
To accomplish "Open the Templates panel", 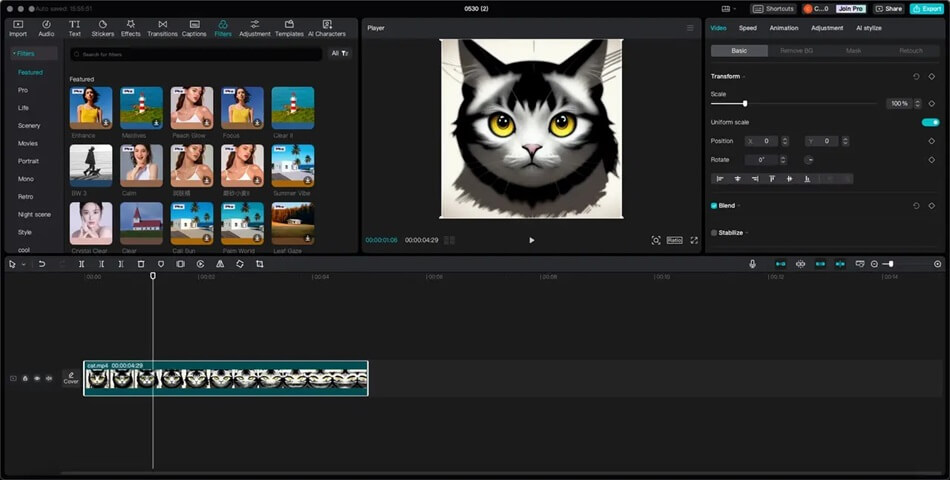I will tap(289, 28).
